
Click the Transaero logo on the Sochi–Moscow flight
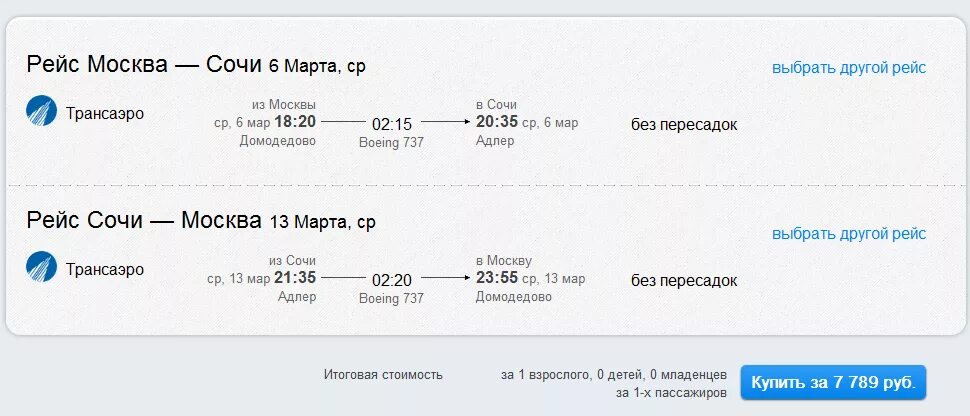pyautogui.click(x=41, y=267)
